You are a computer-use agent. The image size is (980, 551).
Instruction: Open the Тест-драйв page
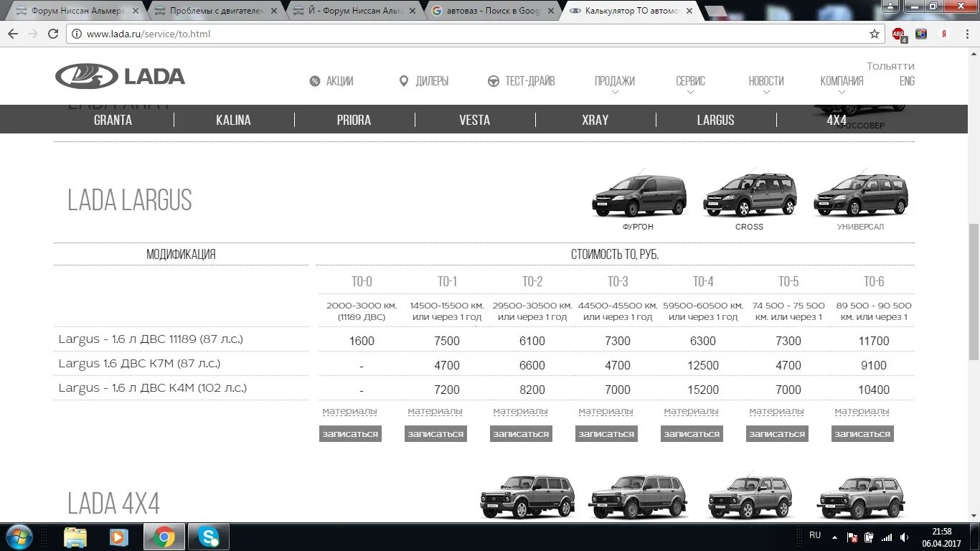522,81
